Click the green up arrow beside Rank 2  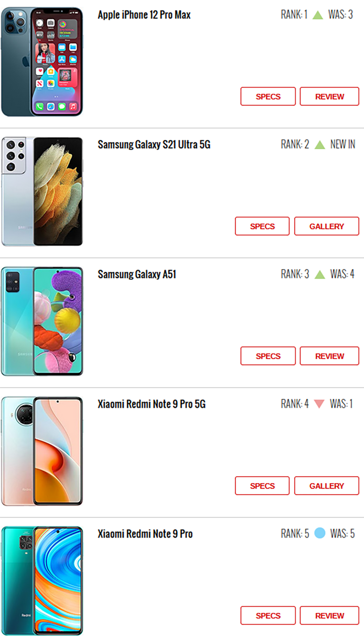(320, 145)
